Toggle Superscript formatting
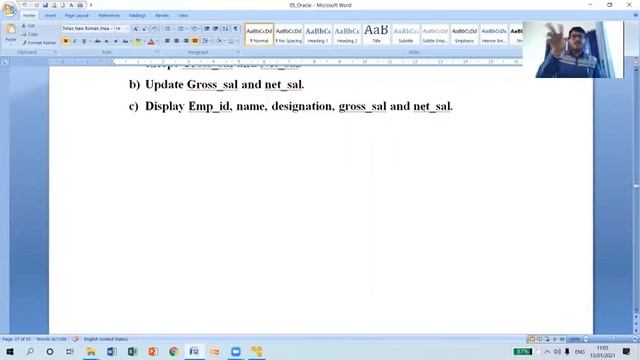Image resolution: width=640 pixels, height=360 pixels. coord(116,41)
